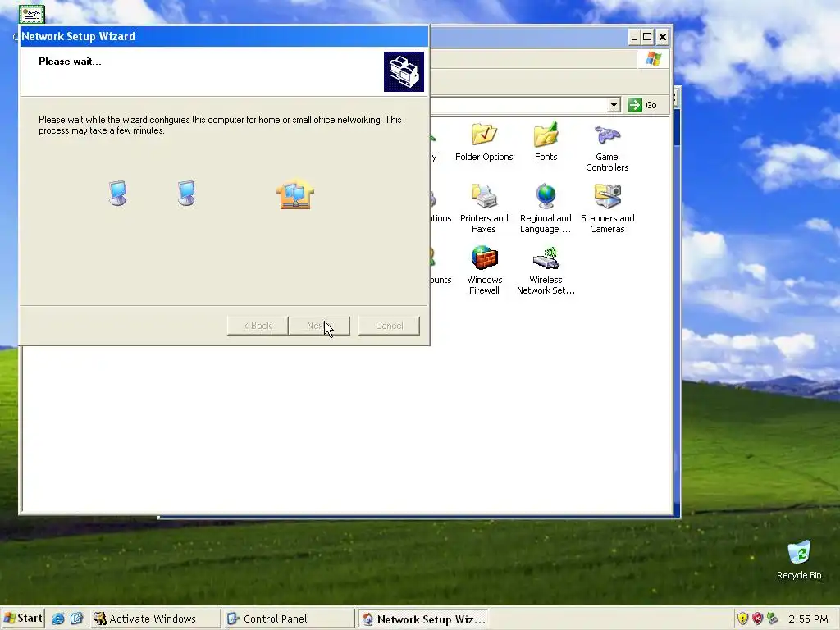Click the clock showing 2:55 PM
Viewport: 840px width, 630px height.
(808, 619)
